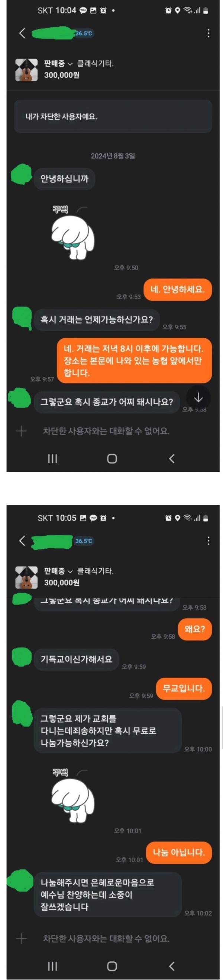223x980 pixels.
Task: Tap the recent apps button in the top screenshot
Action: 52,458
